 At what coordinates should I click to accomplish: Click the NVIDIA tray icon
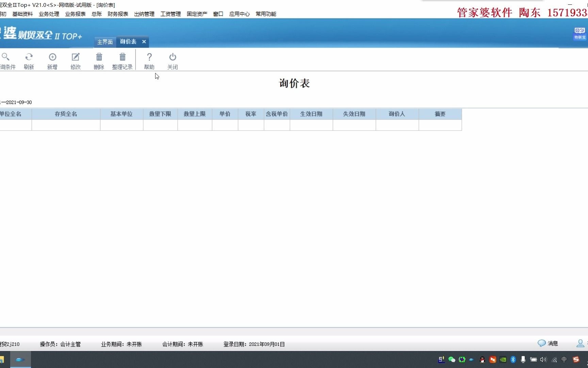tap(503, 359)
